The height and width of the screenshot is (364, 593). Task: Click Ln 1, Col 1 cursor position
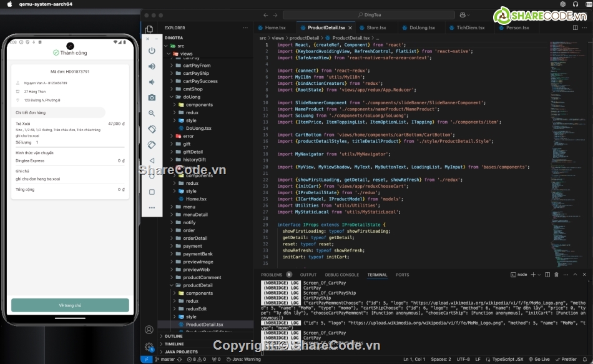414,360
